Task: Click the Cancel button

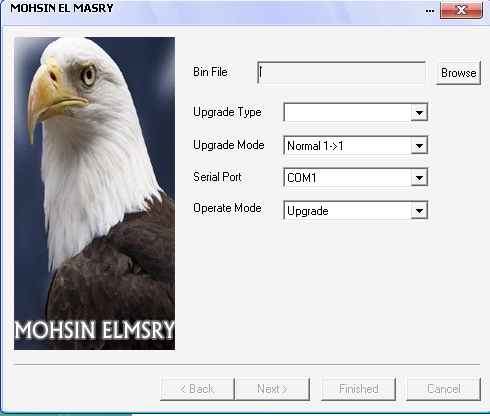Action: pos(444,389)
